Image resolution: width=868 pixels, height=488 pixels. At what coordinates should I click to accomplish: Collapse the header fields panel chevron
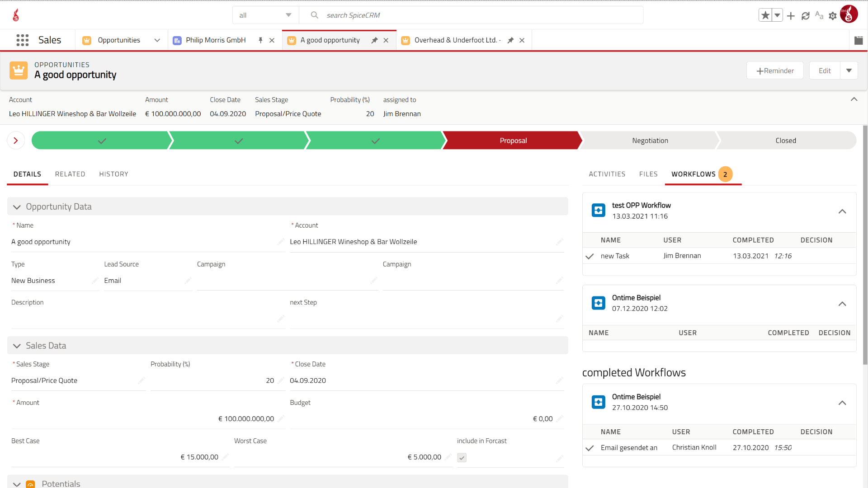coord(854,99)
